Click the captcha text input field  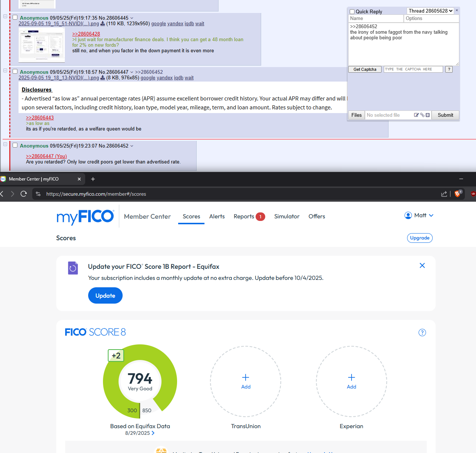click(x=413, y=69)
